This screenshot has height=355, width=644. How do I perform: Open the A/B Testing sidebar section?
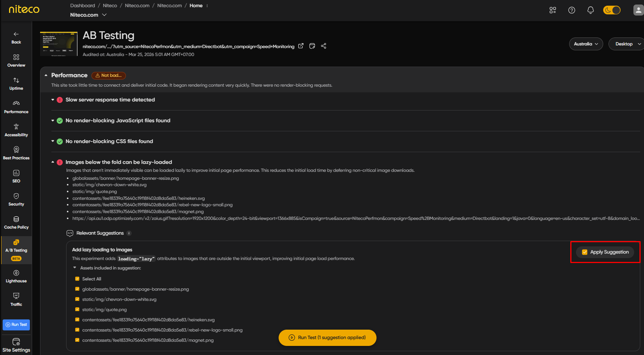[x=16, y=250]
